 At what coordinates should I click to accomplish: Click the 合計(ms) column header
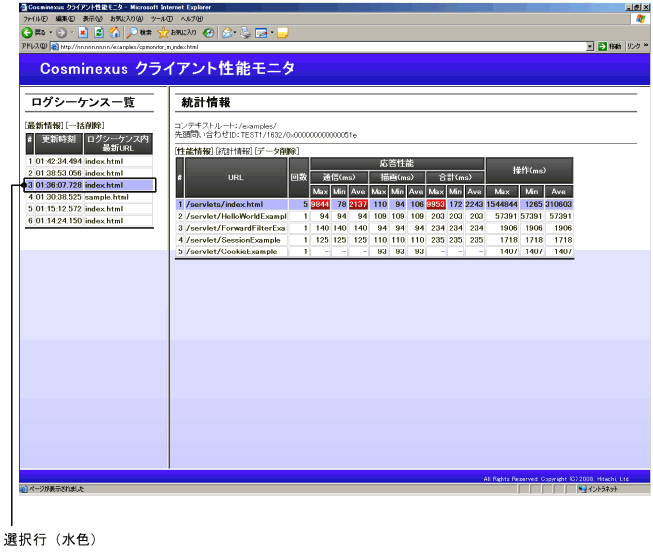coord(455,177)
